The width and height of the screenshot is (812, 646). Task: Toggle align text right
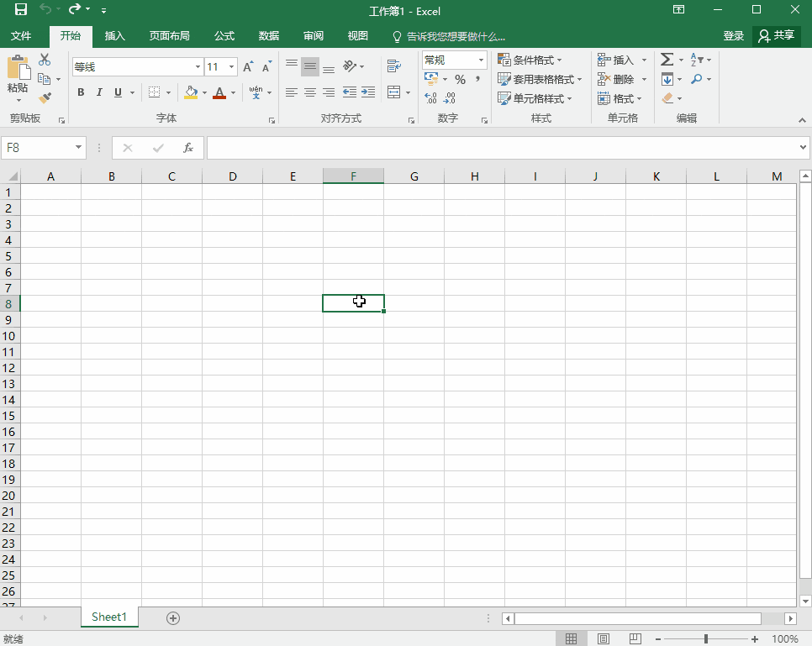329,92
